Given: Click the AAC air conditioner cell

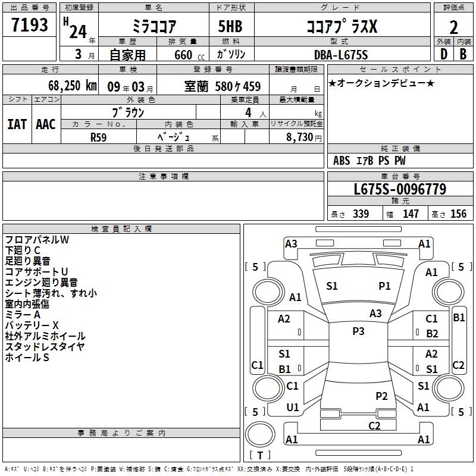Looking at the screenshot, I should [x=45, y=124].
